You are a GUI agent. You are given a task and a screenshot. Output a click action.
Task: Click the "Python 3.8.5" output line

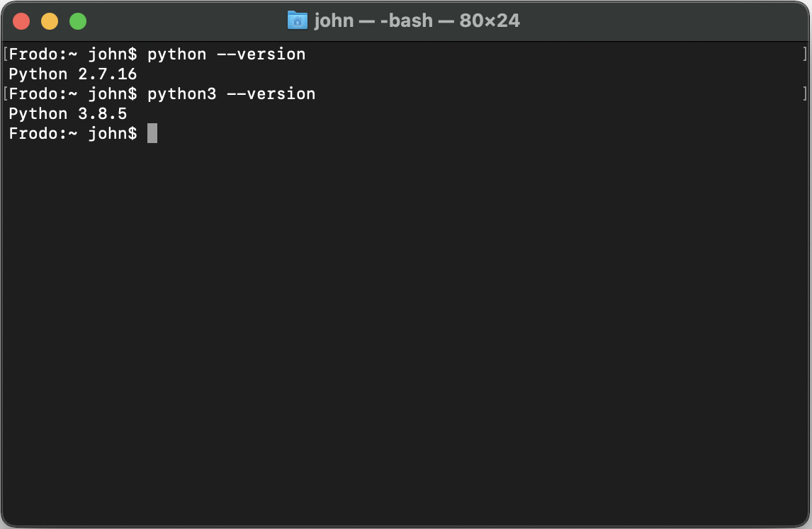coord(68,114)
